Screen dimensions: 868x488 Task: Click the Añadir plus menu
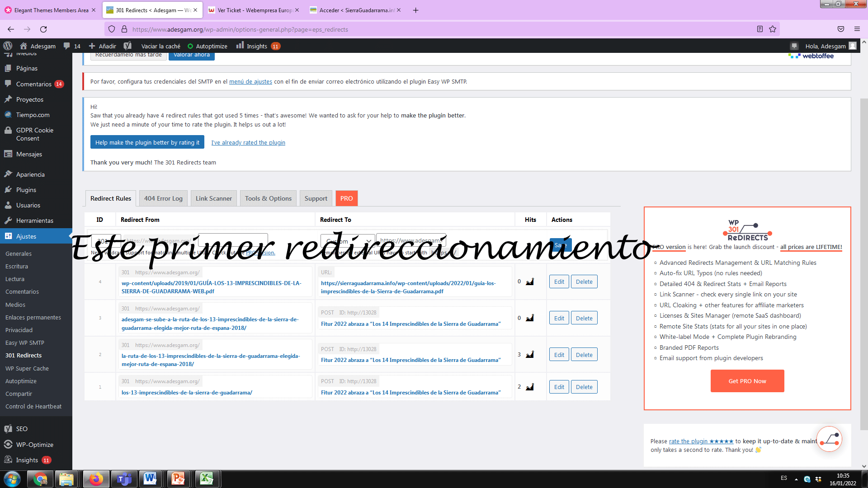103,46
